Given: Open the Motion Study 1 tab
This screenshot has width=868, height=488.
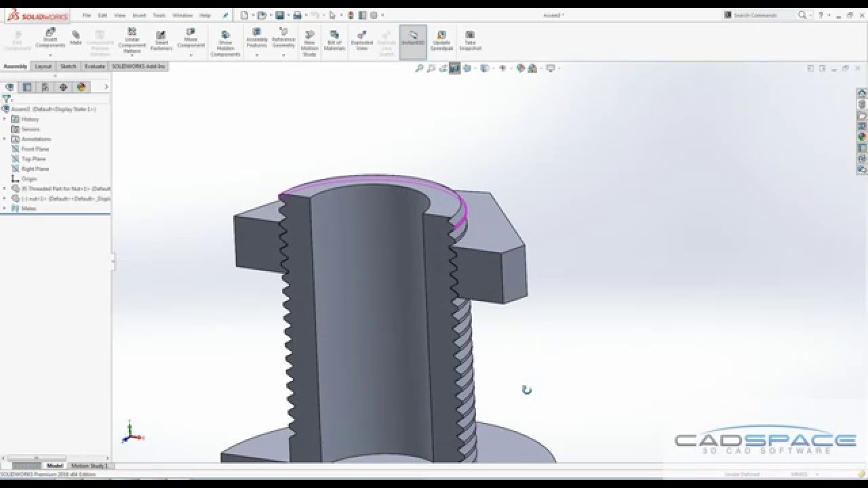Looking at the screenshot, I should pyautogui.click(x=90, y=466).
